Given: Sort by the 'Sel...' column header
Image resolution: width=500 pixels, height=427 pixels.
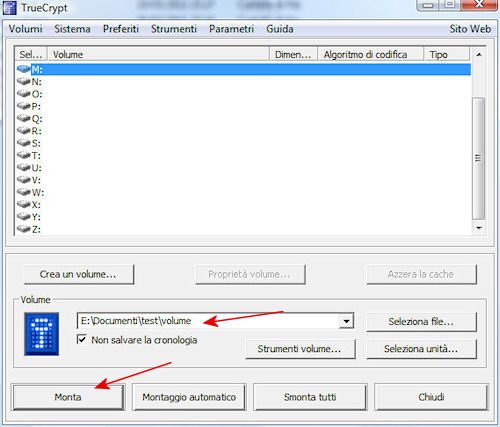Looking at the screenshot, I should point(31,54).
